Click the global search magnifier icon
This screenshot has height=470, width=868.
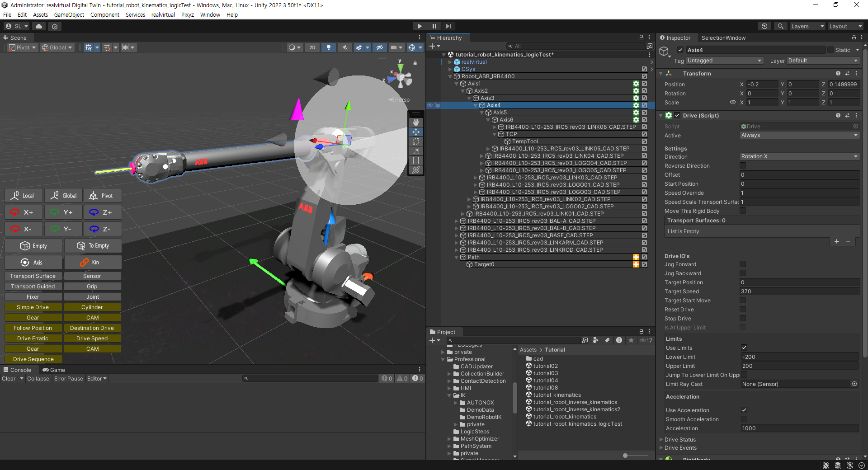click(x=780, y=26)
